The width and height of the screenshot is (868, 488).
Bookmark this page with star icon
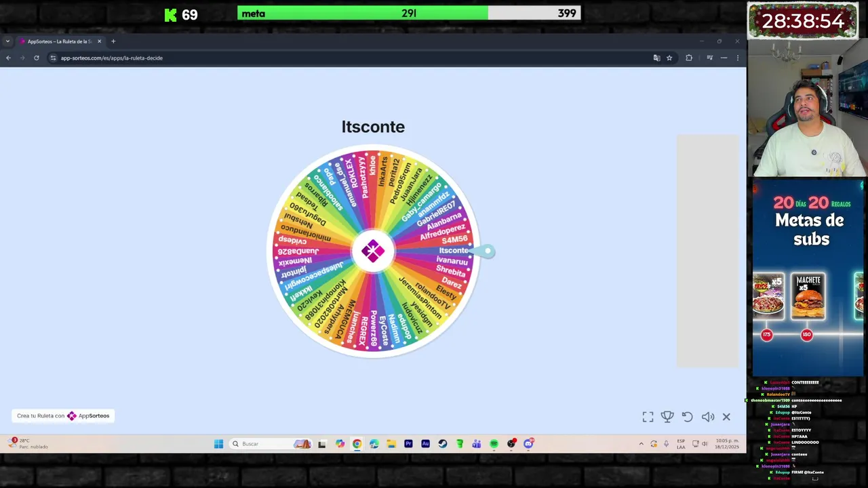pos(669,58)
